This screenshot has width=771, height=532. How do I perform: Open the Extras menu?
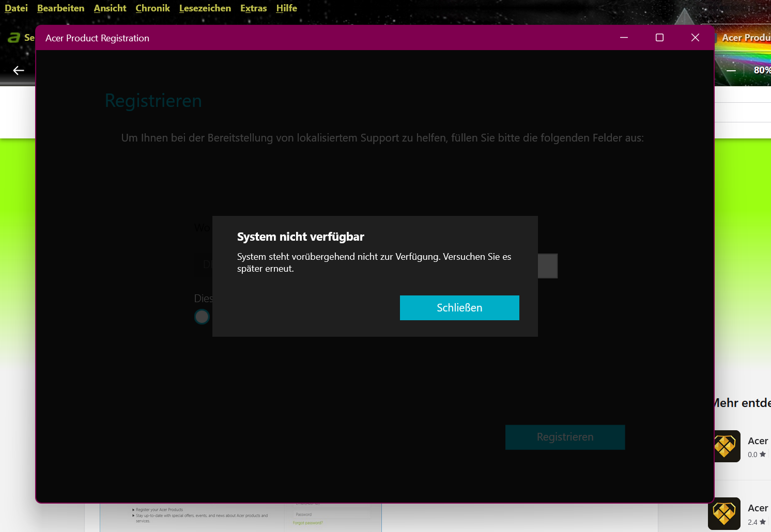click(253, 8)
